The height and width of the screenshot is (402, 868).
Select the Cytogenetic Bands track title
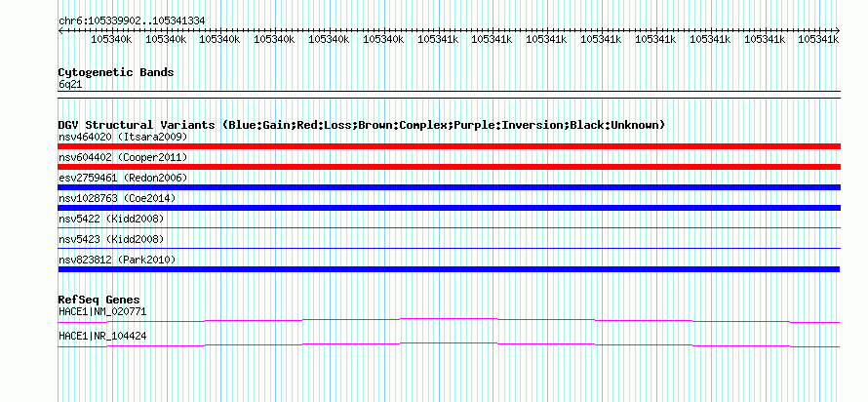click(x=116, y=72)
